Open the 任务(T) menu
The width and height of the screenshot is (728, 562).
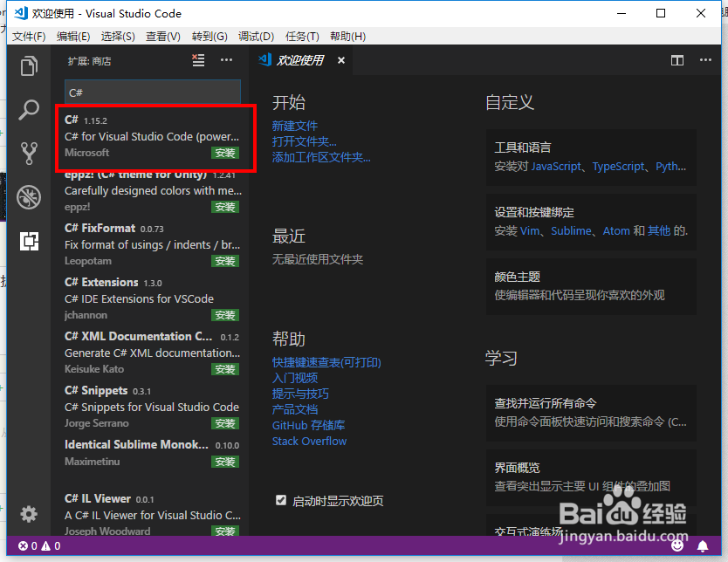pyautogui.click(x=302, y=36)
